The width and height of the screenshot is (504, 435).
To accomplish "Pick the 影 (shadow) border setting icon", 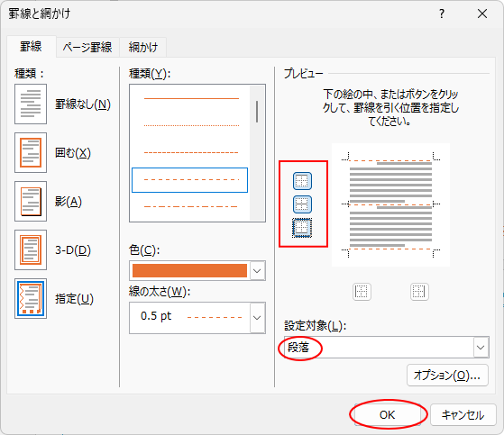I will 31,201.
